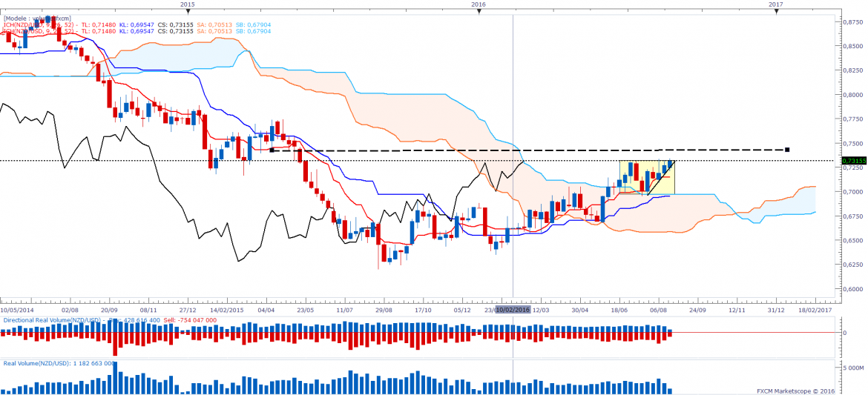The image size is (868, 395).
Task: Click the 27/12 date label
Action: pos(188,311)
